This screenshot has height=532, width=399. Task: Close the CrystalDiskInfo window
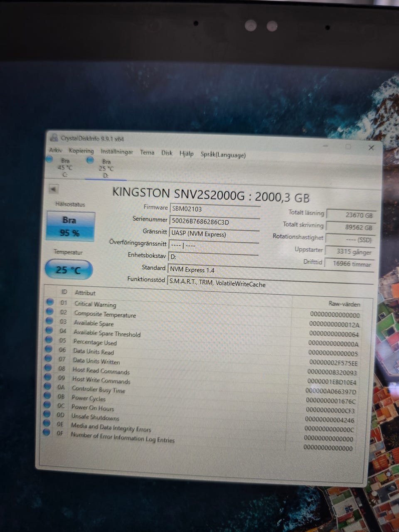371,148
